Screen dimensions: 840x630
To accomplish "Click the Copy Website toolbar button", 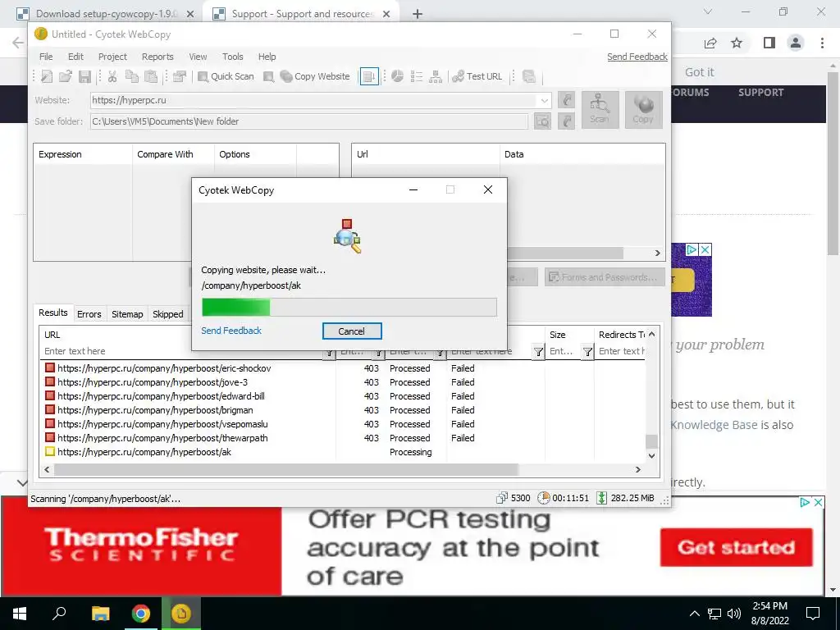I will 316,76.
